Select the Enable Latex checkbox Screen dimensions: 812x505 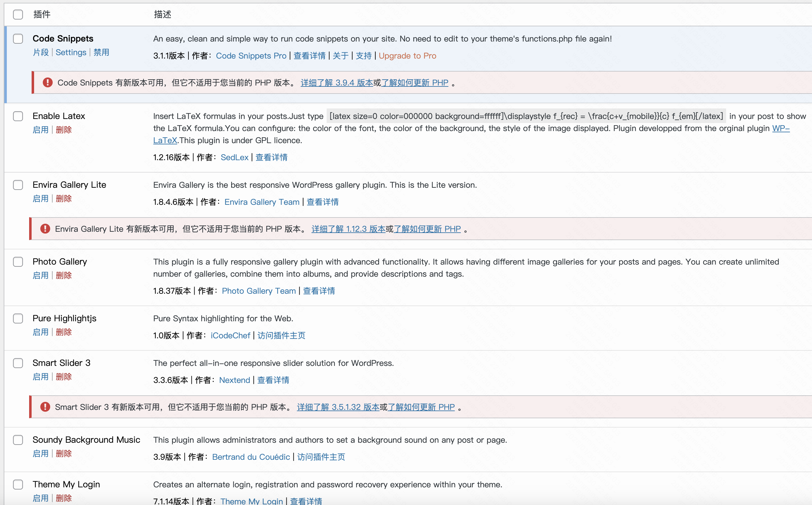tap(18, 116)
